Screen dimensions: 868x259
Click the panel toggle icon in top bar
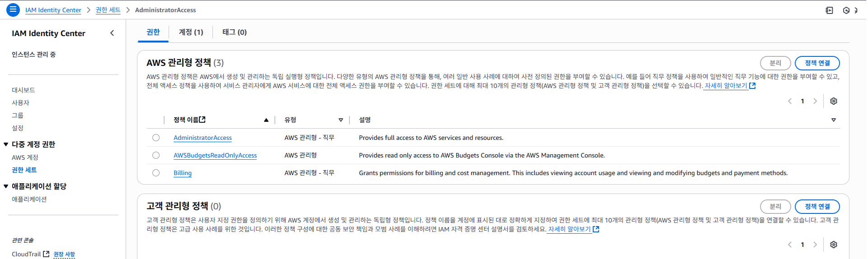829,10
